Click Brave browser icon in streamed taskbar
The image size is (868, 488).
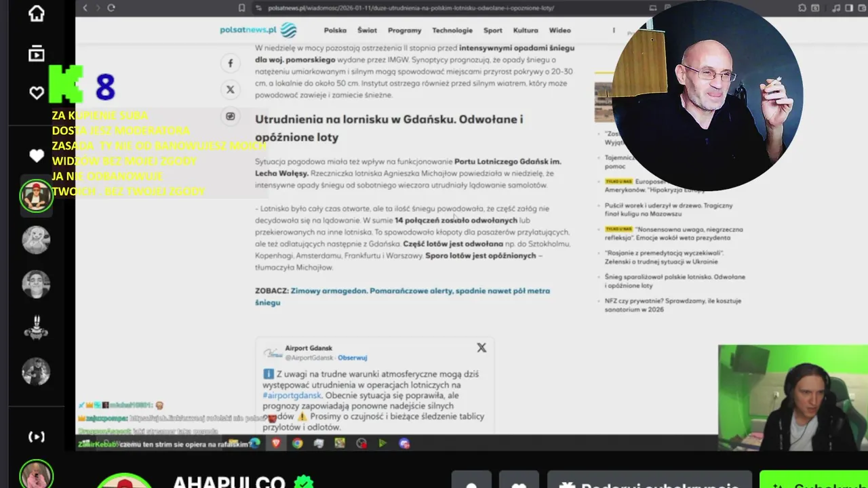pyautogui.click(x=276, y=443)
